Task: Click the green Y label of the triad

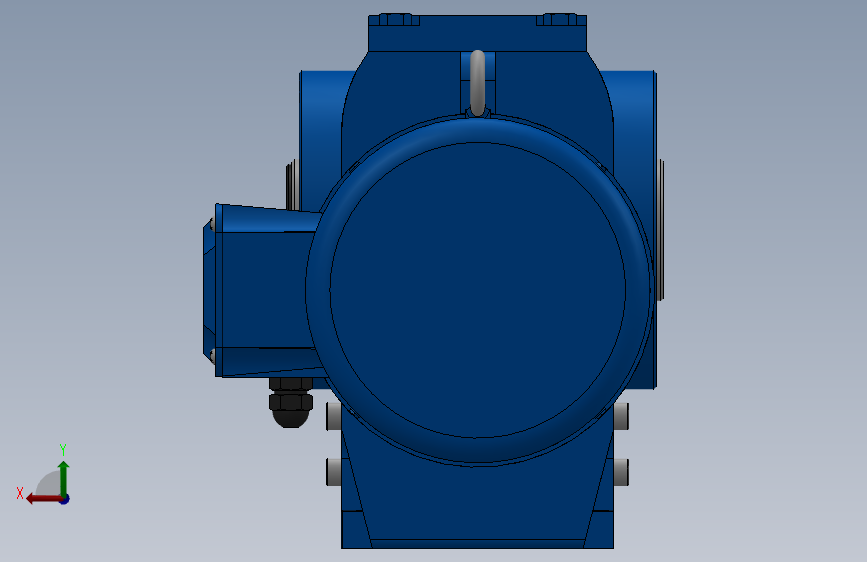Action: coord(63,450)
